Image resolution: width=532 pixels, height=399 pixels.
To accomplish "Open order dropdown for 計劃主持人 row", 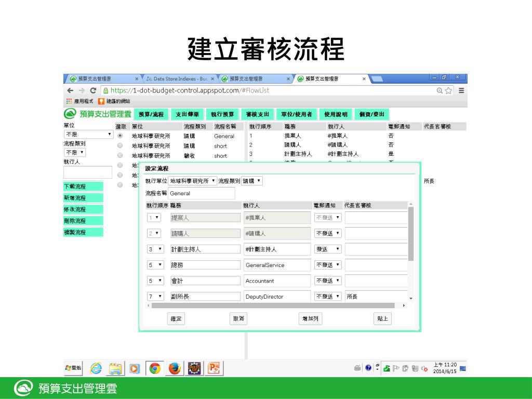I will tap(155, 249).
